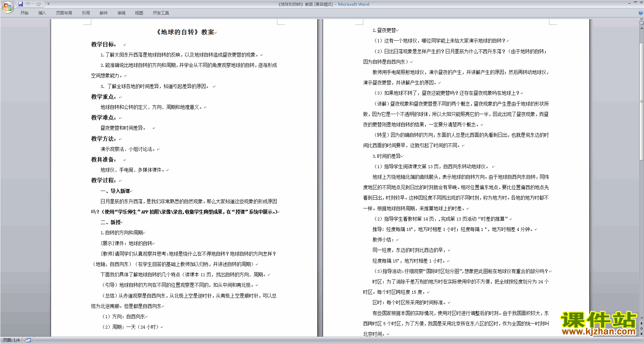
Task: Click the heading 教学重点
Action: (x=104, y=97)
